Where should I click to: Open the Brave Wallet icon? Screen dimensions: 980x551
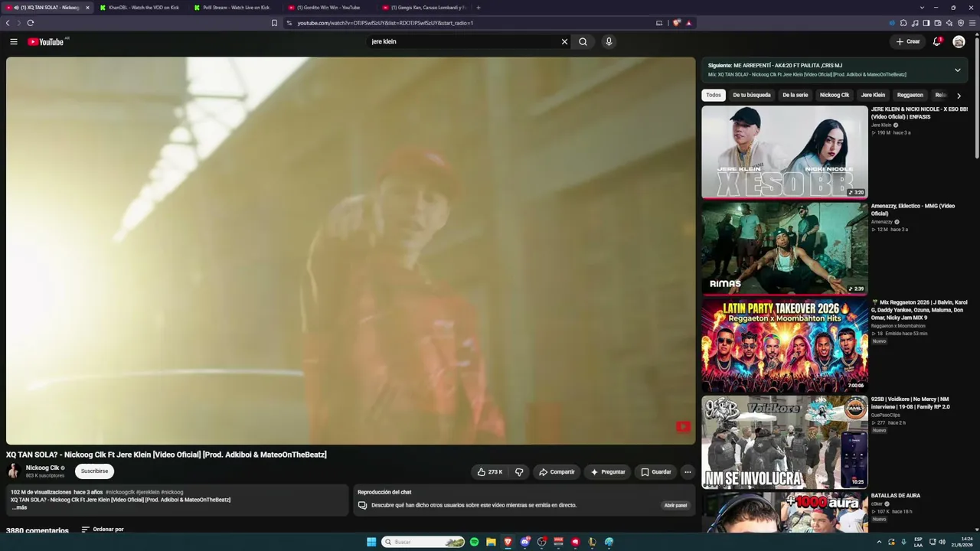point(938,23)
